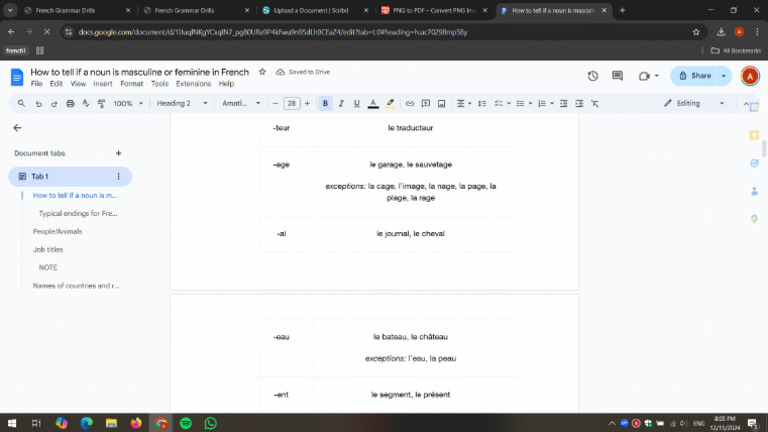The width and height of the screenshot is (768, 432).
Task: Clear text formatting
Action: 595,103
